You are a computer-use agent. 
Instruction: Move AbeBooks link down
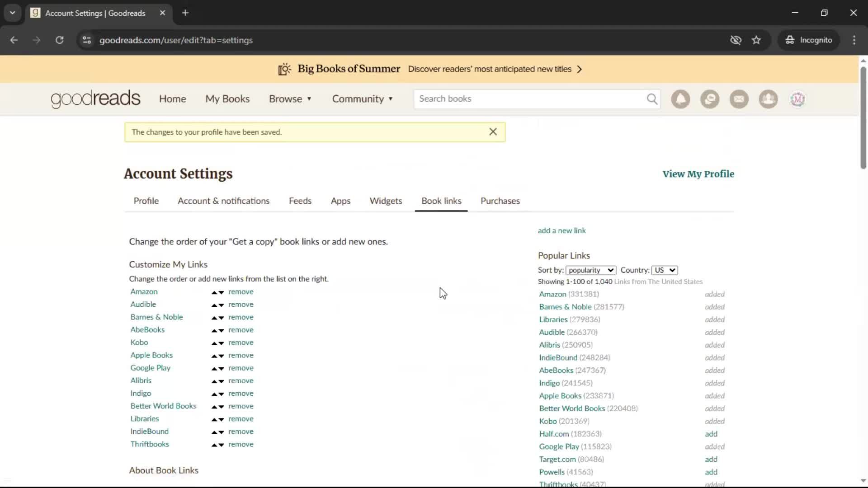(x=221, y=330)
